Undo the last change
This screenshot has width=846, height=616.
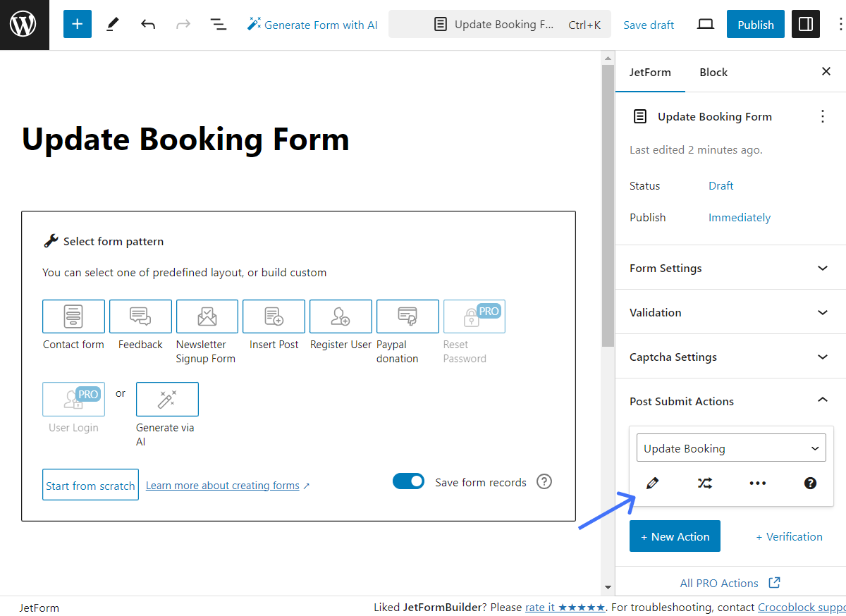point(148,24)
